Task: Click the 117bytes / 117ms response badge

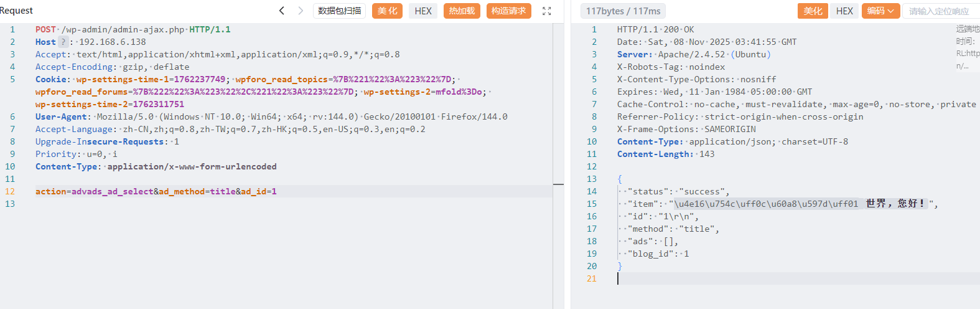Action: coord(623,11)
